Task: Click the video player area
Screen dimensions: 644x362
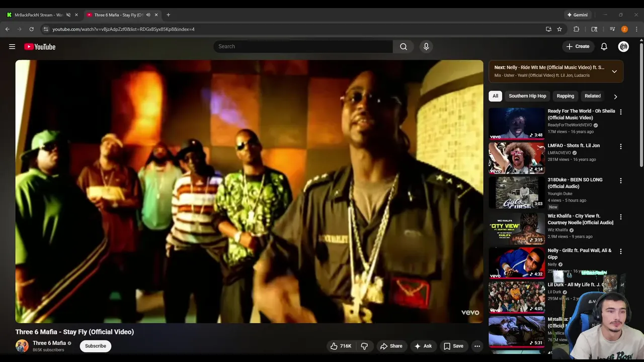Action: tap(249, 192)
